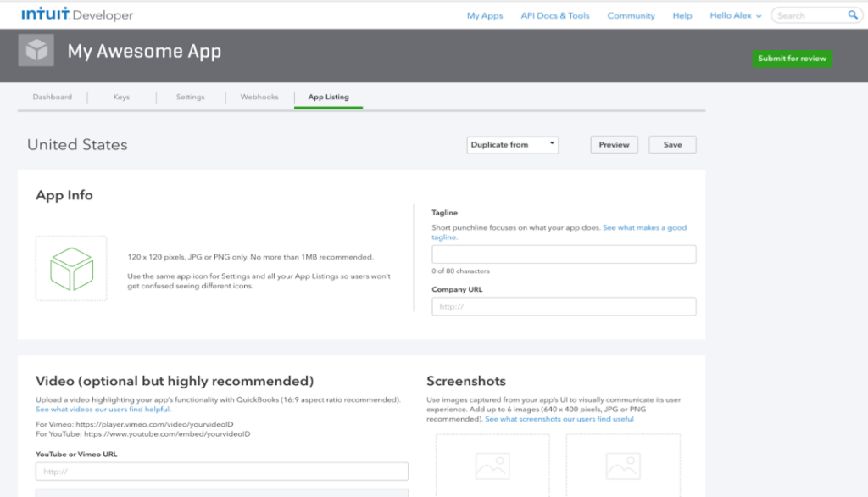This screenshot has width=868, height=497.
Task: Click the 0 of 80 characters counter
Action: click(460, 271)
